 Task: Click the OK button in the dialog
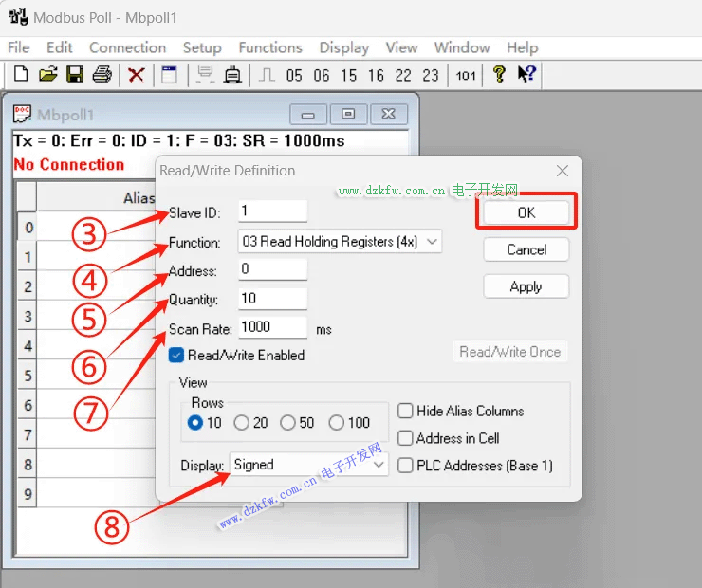[x=526, y=212]
